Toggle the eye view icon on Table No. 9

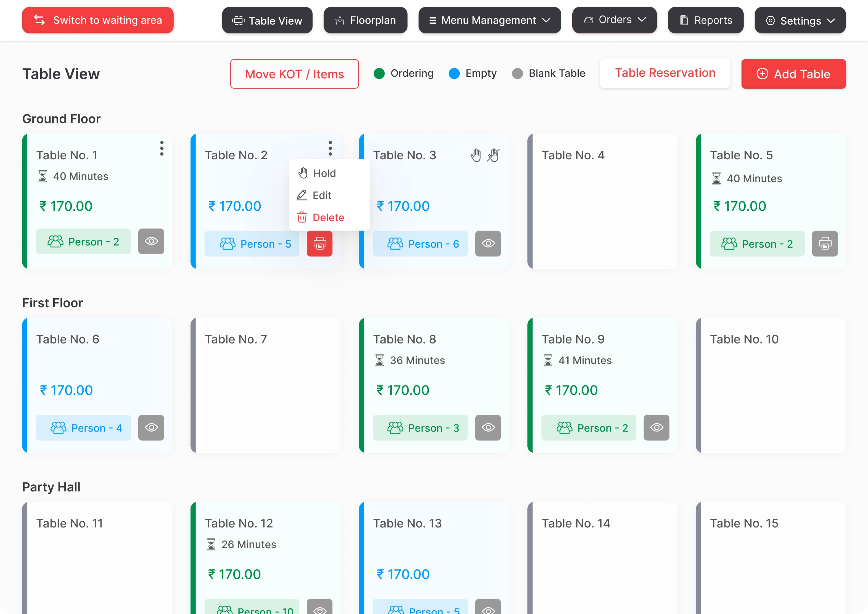pos(656,428)
